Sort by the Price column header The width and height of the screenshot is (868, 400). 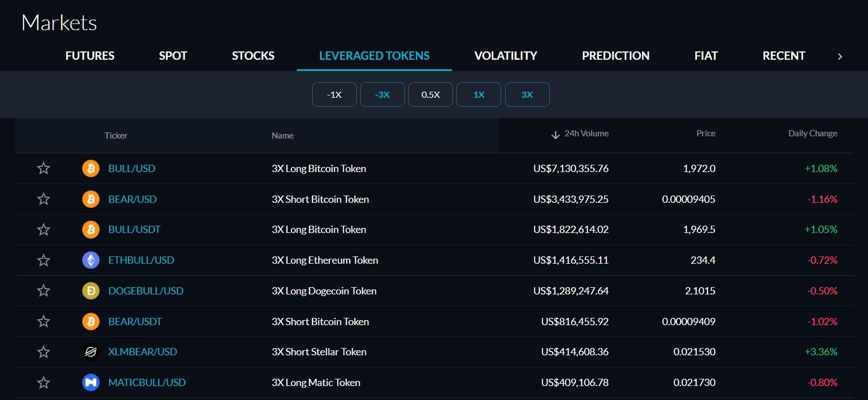[706, 134]
